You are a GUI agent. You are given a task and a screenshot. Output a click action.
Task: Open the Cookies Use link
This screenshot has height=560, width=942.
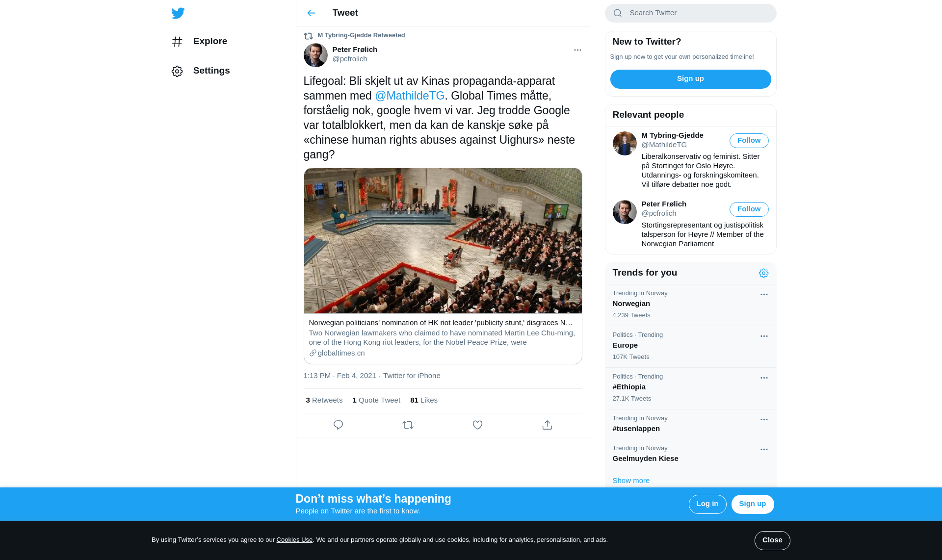294,540
